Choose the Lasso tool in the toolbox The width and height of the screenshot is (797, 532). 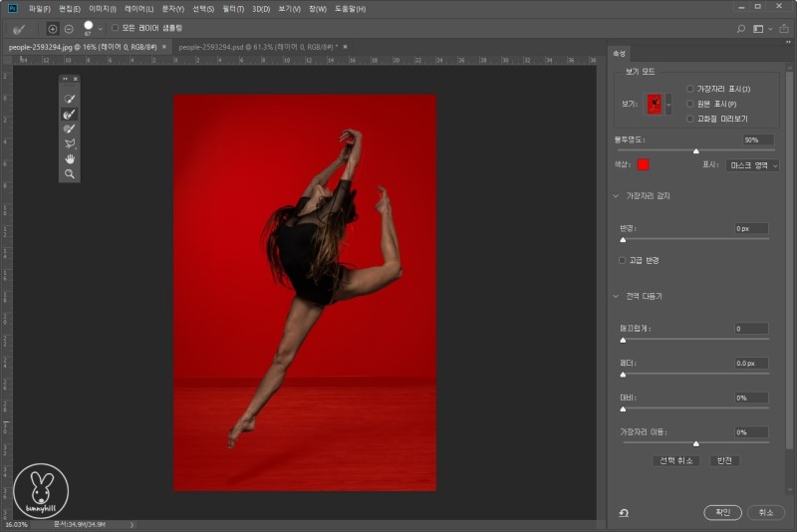[70, 143]
